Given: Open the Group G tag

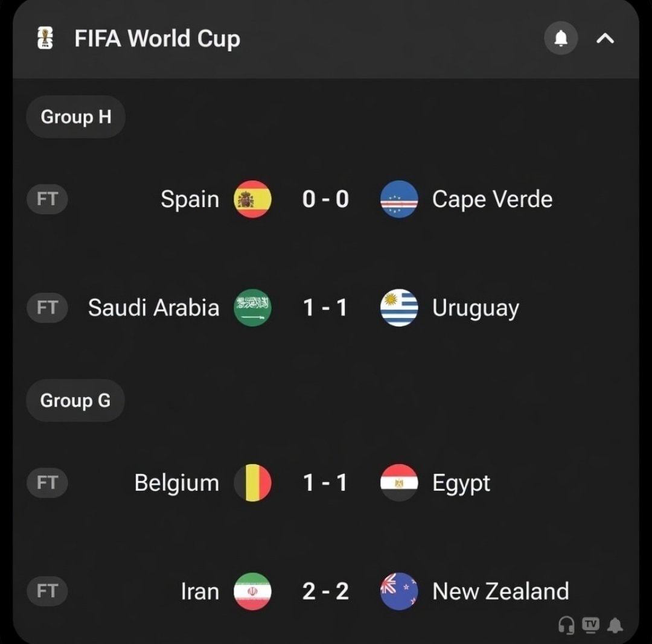Looking at the screenshot, I should [x=75, y=400].
